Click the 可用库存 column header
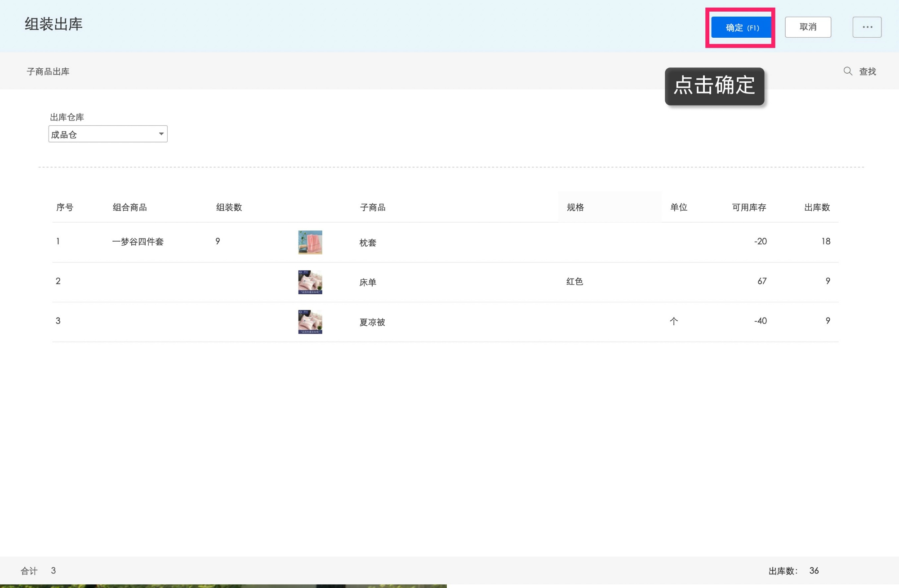This screenshot has height=588, width=899. pyautogui.click(x=748, y=207)
